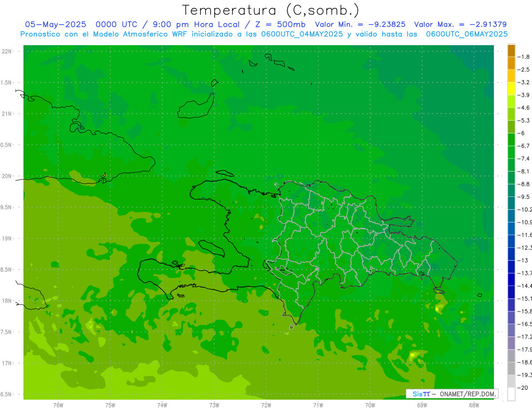This screenshot has width=532, height=411.
Task: Pick the blue swatch between -13 and -13.7
Action: (x=511, y=267)
